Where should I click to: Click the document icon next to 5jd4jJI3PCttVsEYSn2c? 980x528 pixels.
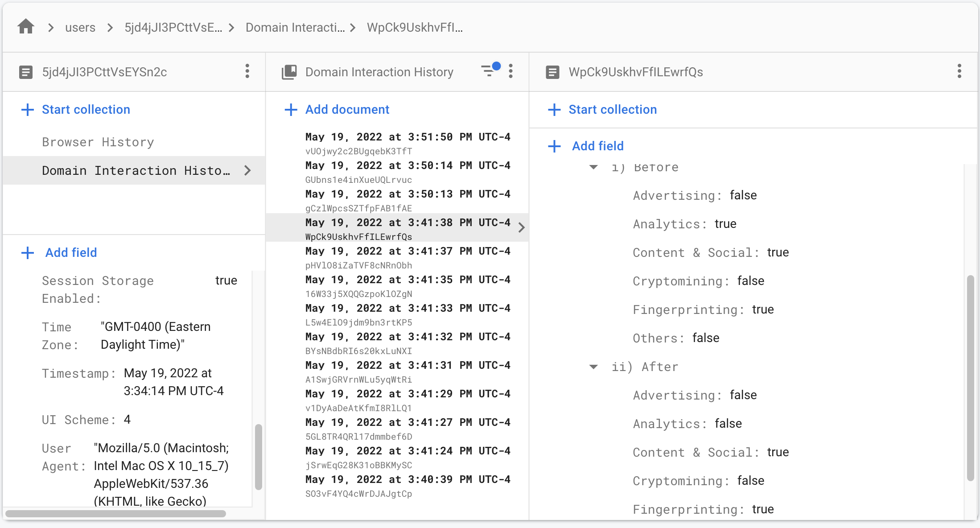[26, 72]
